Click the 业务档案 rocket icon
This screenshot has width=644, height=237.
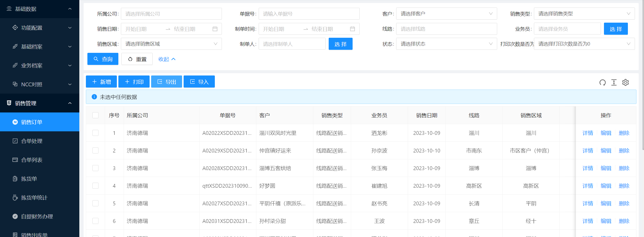15,65
